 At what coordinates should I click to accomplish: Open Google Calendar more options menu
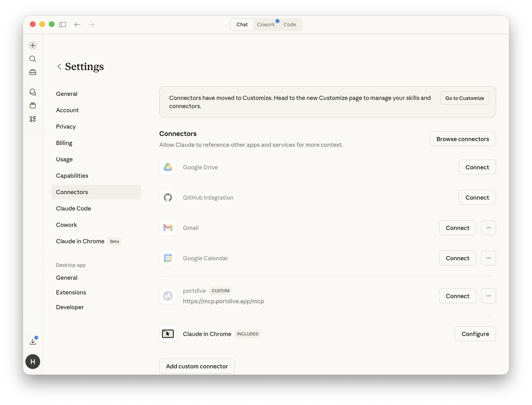[488, 258]
